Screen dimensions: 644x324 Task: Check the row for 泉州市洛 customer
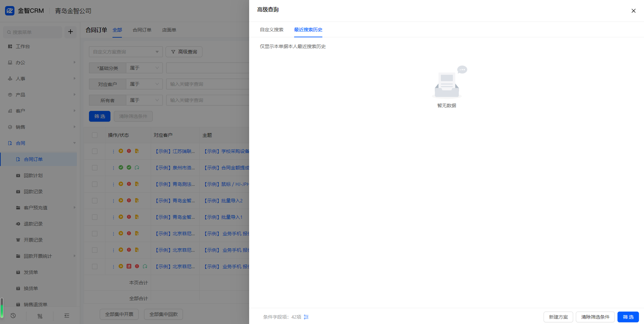click(x=95, y=168)
